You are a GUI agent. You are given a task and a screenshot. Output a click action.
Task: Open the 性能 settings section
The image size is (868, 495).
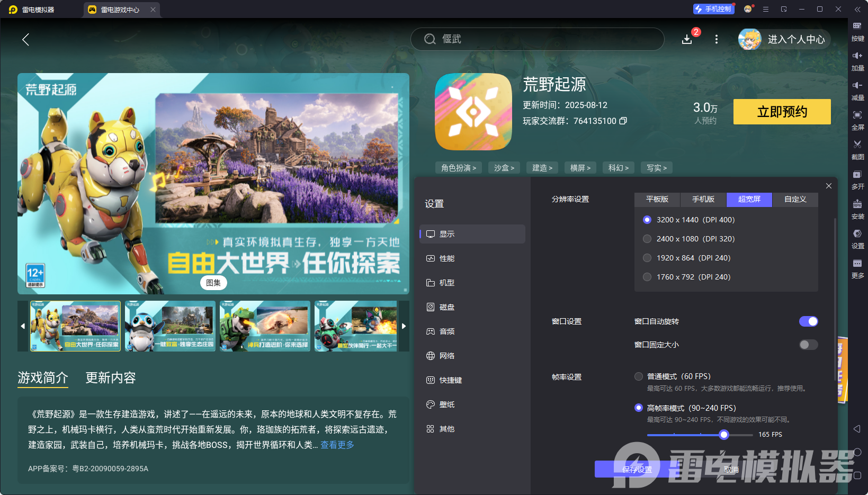pos(447,258)
